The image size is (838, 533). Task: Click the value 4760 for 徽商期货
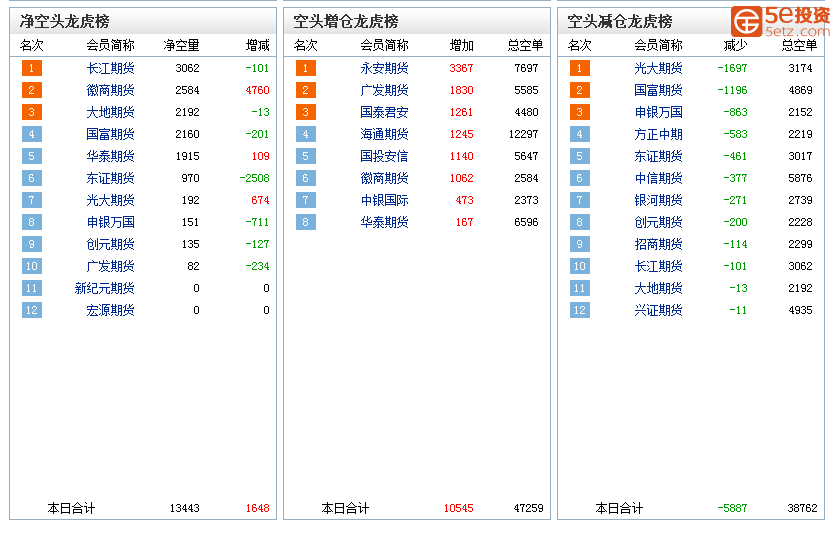pyautogui.click(x=258, y=90)
